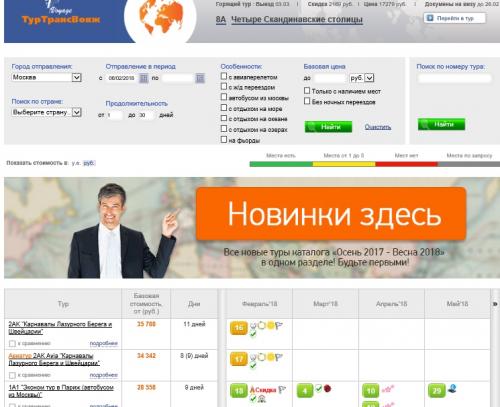
Task: Open the tour 1A1 'Эконом тур в Париж'
Action: (61, 391)
